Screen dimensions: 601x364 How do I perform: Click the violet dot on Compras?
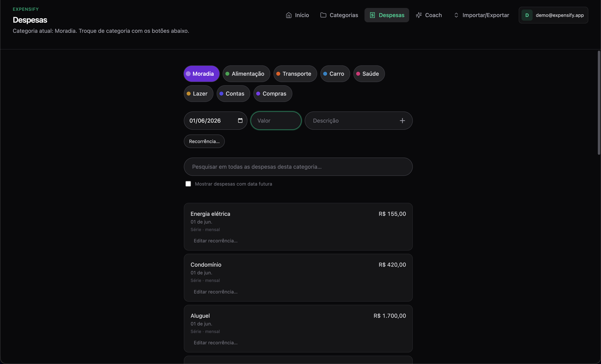click(258, 94)
